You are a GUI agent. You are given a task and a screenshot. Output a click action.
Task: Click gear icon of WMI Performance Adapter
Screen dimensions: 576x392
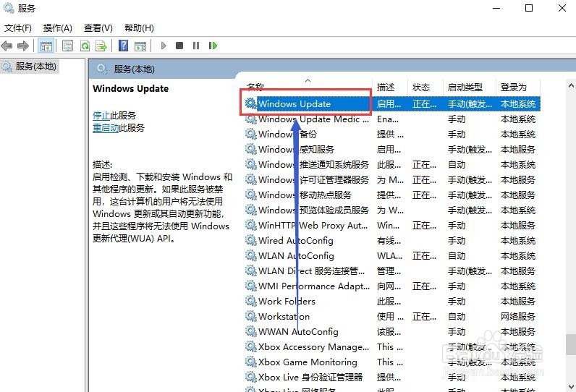(x=251, y=286)
